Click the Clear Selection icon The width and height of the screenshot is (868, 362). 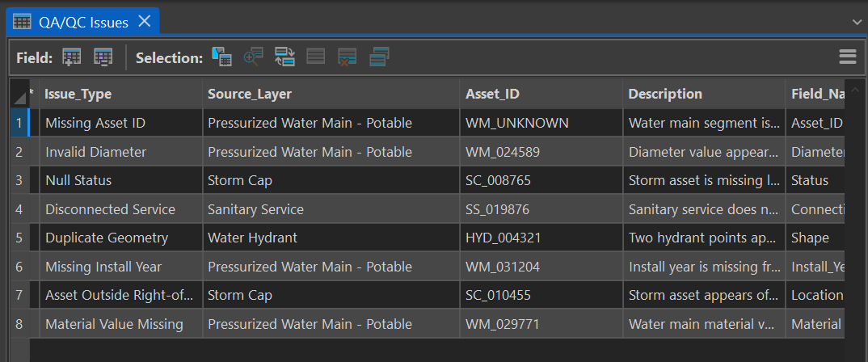316,57
